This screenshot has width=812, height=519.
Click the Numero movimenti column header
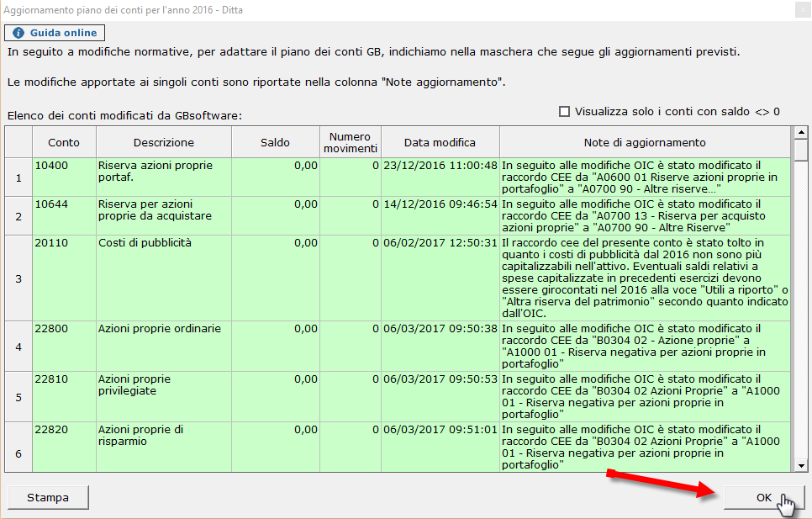coord(351,142)
